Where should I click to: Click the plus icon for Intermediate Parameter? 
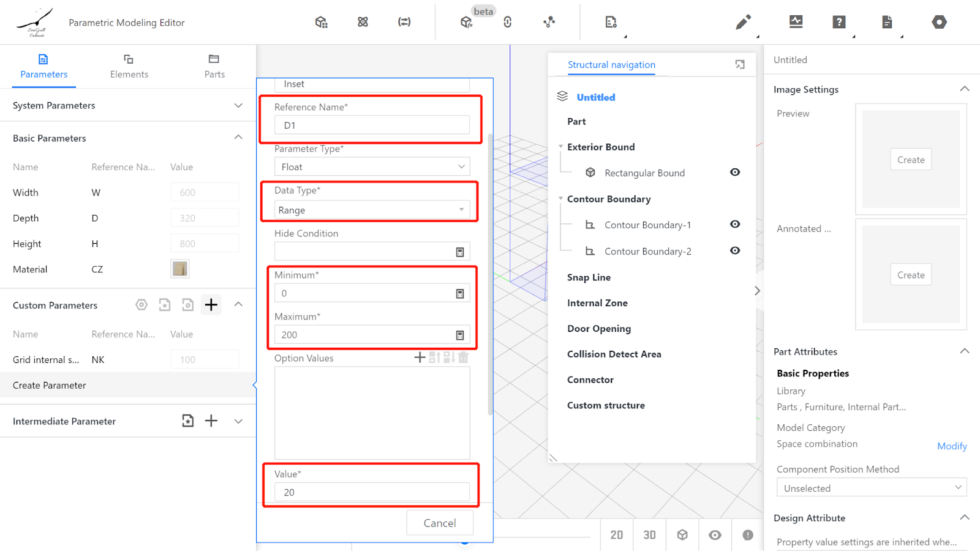tap(211, 421)
